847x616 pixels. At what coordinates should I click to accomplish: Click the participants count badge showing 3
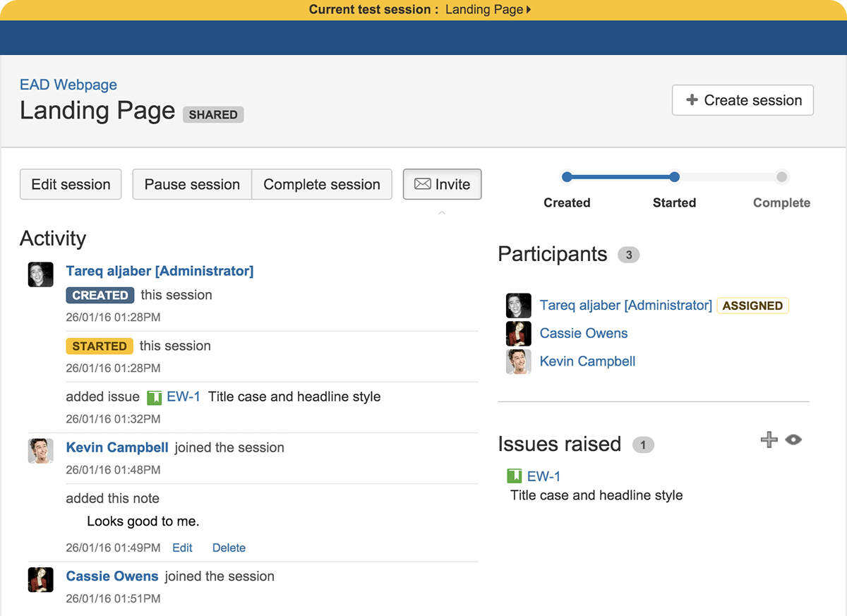[x=628, y=255]
